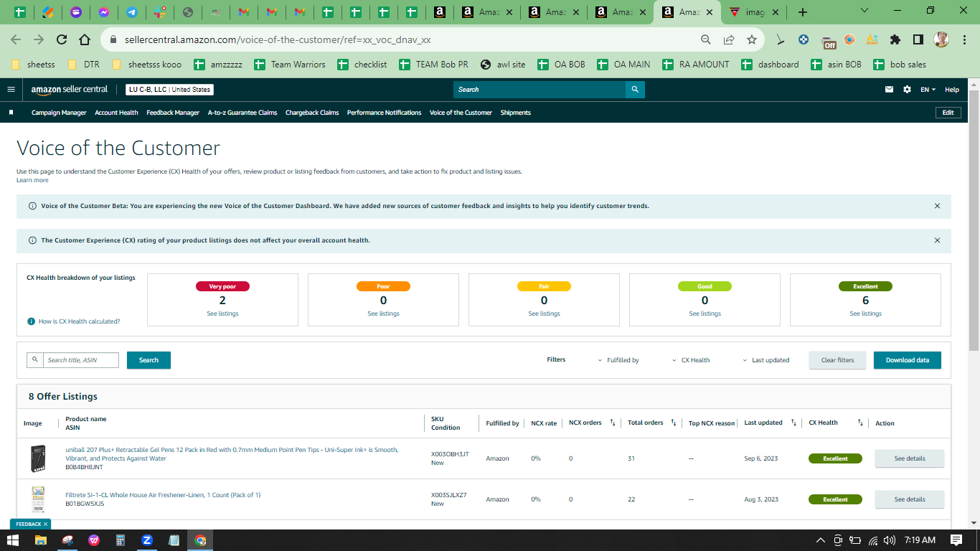The image size is (980, 551).
Task: Expand the Last updated filter dropdown
Action: 766,360
